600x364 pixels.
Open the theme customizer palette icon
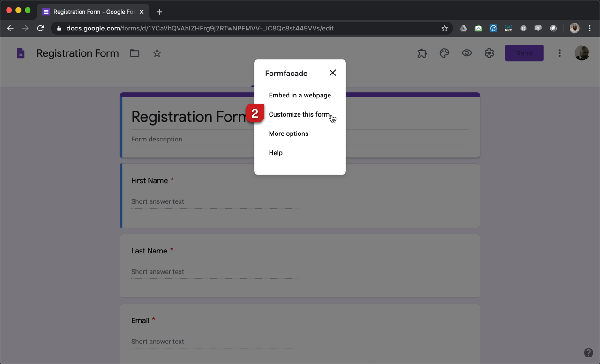(444, 53)
